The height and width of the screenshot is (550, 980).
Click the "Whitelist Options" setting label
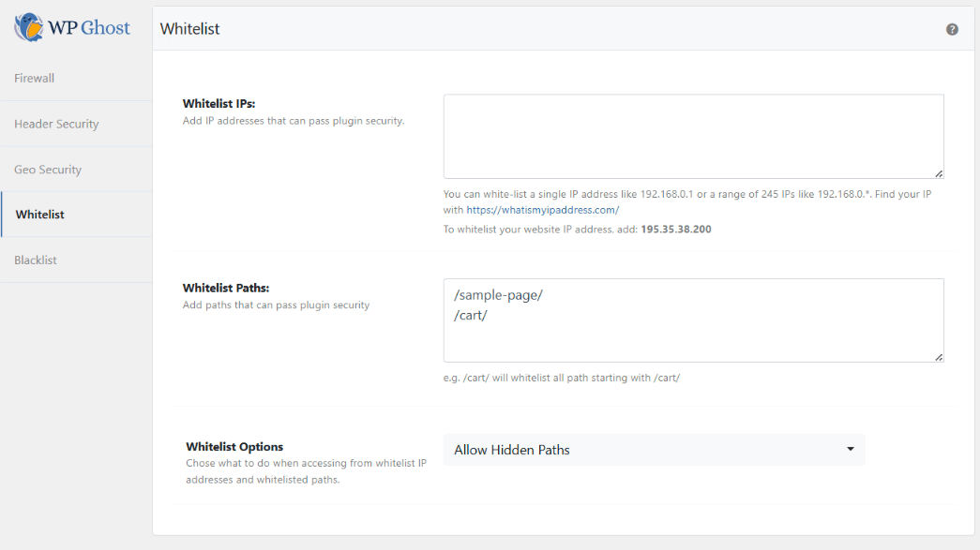(234, 447)
